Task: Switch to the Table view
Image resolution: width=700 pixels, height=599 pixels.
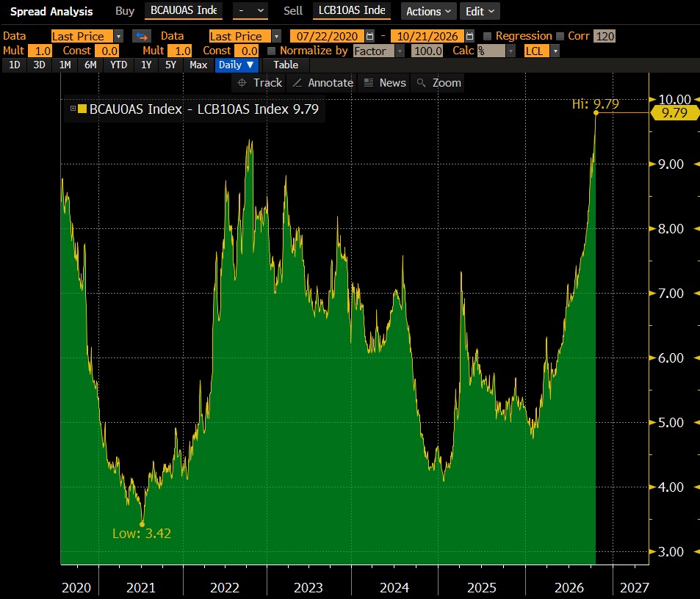Action: (x=286, y=65)
